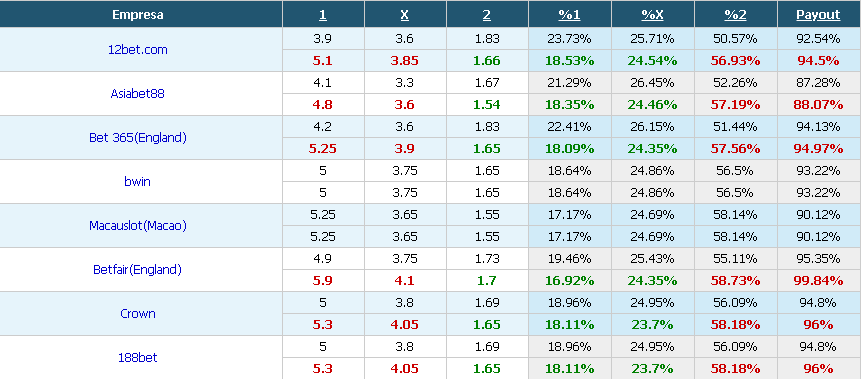Screen dimensions: 862x379
Task: Click the Empresa column header
Action: coord(137,15)
